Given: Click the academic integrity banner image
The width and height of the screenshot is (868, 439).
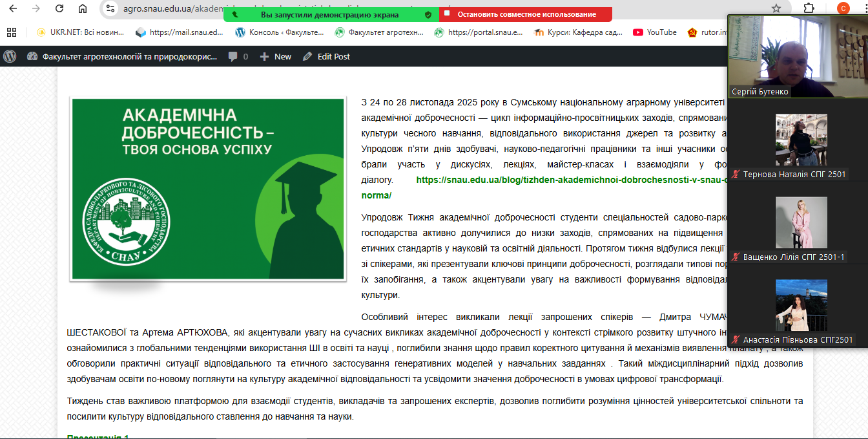Looking at the screenshot, I should [x=207, y=189].
